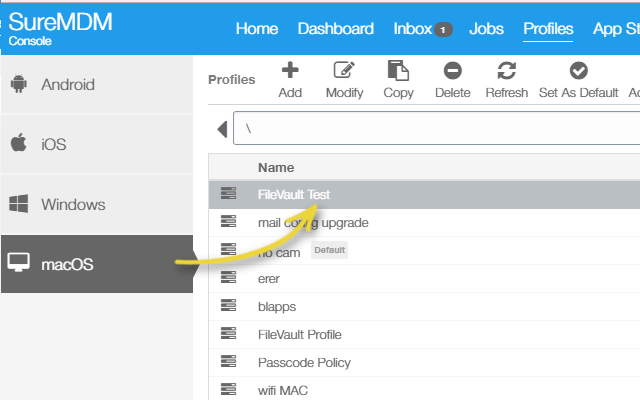Click the Copy profile icon
This screenshot has height=400, width=640.
pyautogui.click(x=398, y=71)
